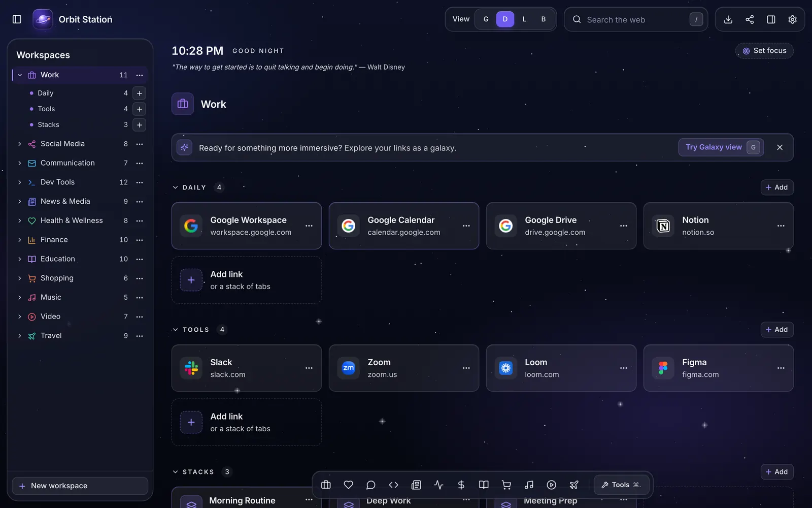Screen dimensions: 812x508
Task: Open the Slack link card
Action: 247,368
